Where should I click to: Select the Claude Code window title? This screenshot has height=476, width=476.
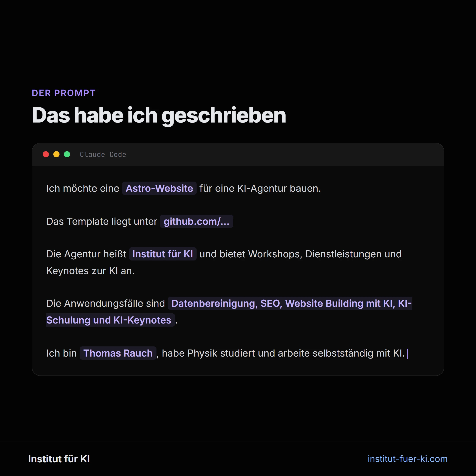pos(103,154)
